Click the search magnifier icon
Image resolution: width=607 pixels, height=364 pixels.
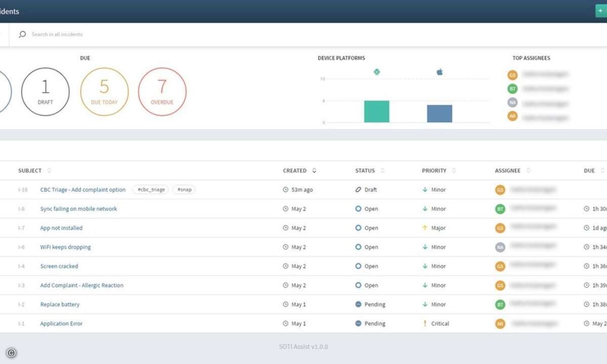coord(22,34)
